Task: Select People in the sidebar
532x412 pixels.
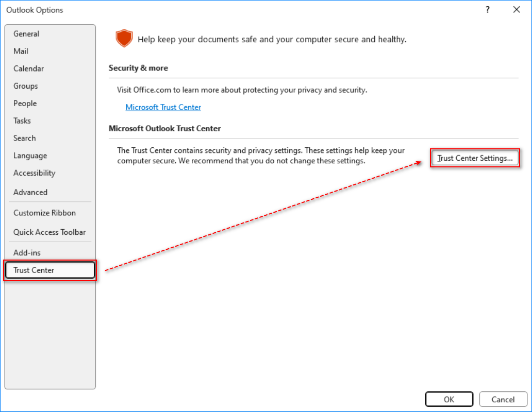Action: [x=50, y=104]
